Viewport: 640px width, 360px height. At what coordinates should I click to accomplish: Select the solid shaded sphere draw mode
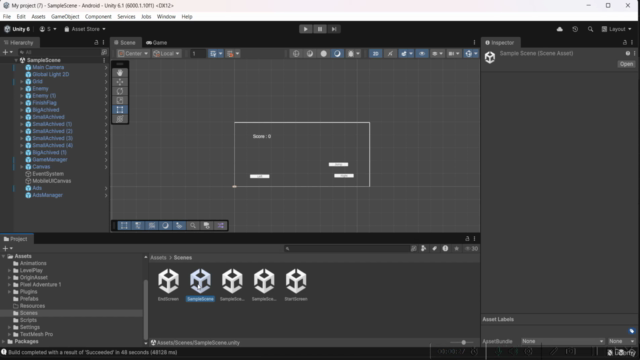pyautogui.click(x=323, y=53)
